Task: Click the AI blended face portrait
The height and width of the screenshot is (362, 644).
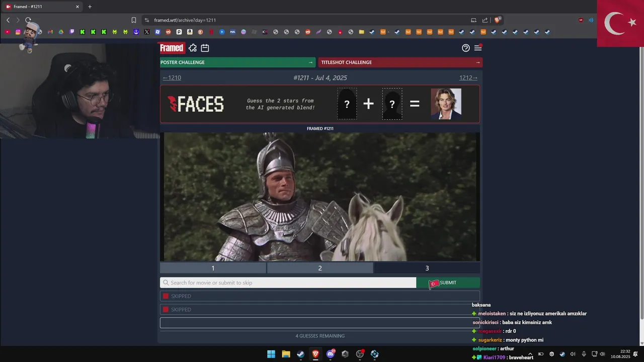Action: pyautogui.click(x=446, y=104)
